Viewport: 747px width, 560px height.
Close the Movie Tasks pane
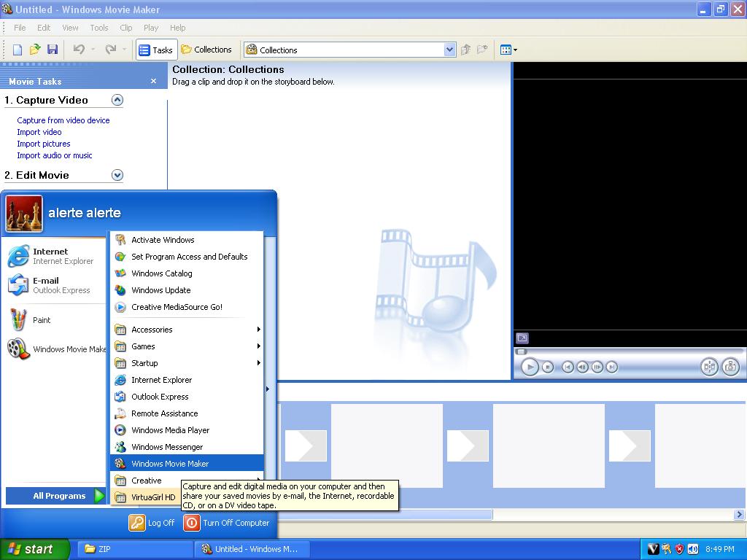click(153, 81)
